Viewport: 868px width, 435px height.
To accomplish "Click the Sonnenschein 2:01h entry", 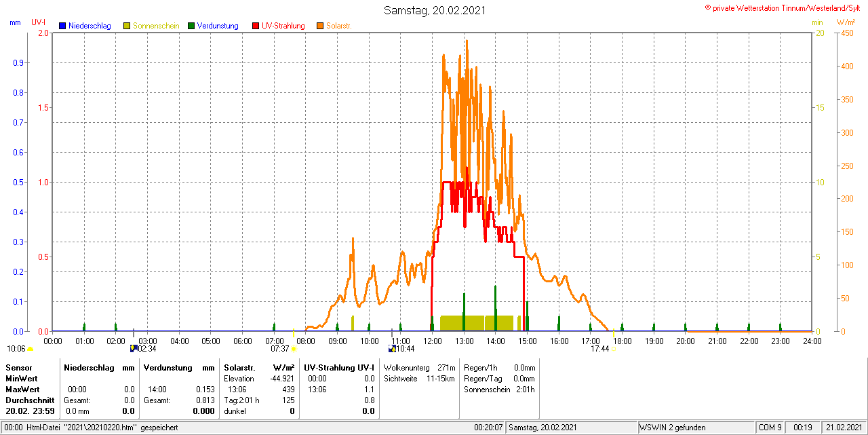I will (x=499, y=389).
